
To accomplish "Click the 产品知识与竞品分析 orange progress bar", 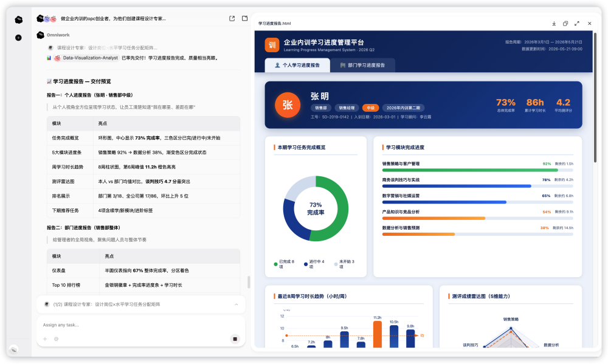I will (477, 218).
